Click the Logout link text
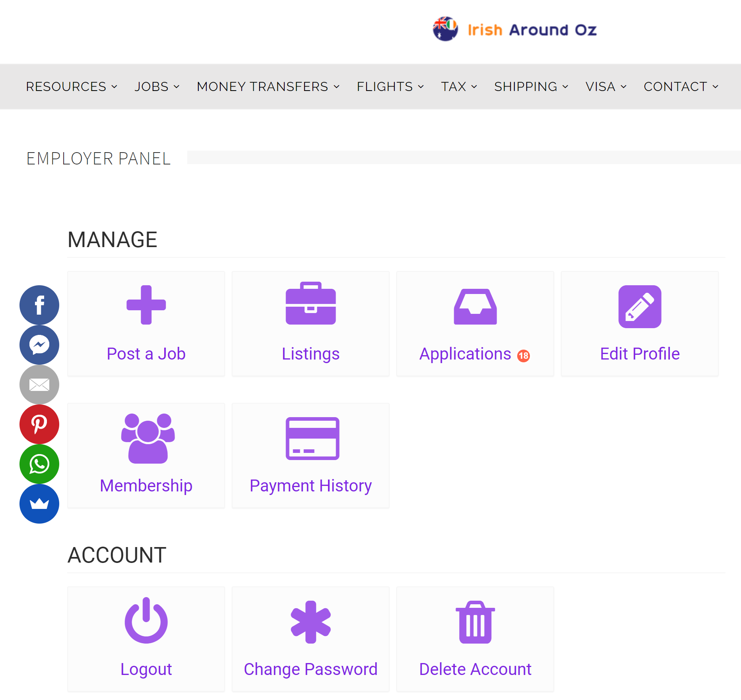 coord(146,669)
